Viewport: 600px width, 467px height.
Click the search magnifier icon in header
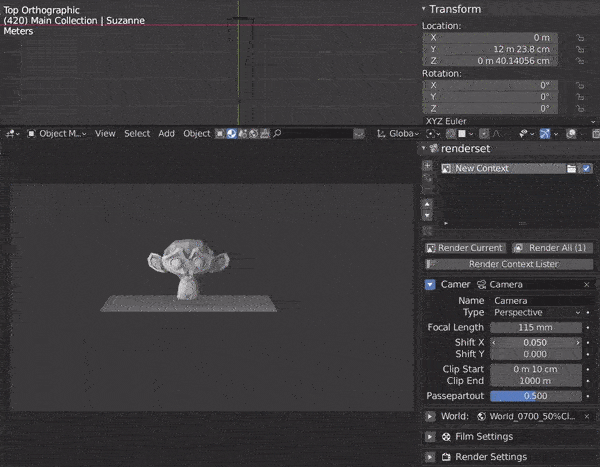point(277,133)
